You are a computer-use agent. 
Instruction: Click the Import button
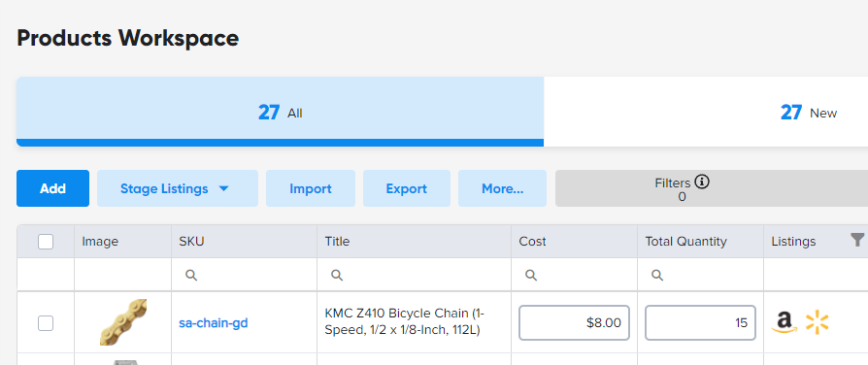311,188
